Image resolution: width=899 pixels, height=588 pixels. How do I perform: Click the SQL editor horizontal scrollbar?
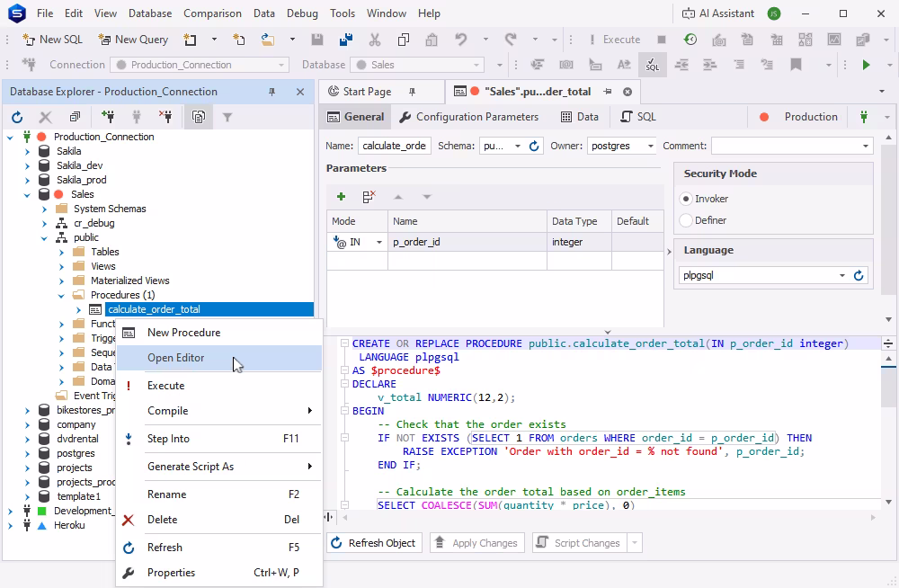[608, 518]
